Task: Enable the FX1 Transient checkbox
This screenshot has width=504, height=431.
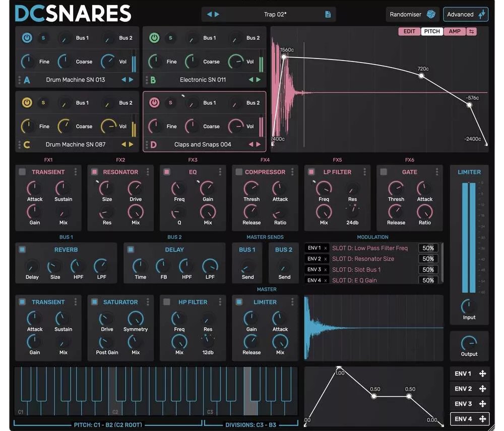Action: pos(22,171)
